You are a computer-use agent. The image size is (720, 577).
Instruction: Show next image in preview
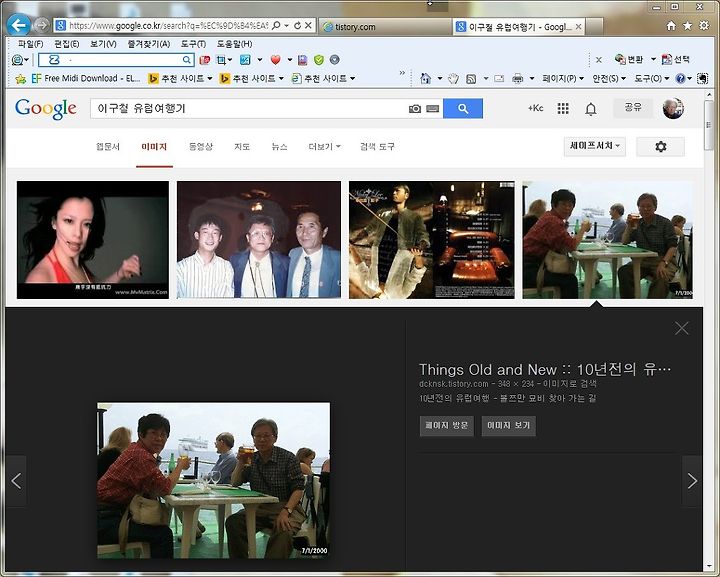[x=692, y=481]
